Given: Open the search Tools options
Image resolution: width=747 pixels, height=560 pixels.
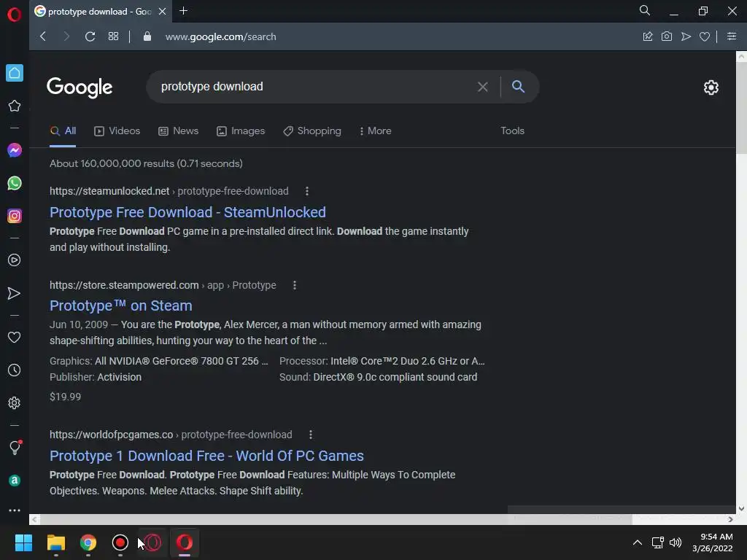Looking at the screenshot, I should 512,131.
